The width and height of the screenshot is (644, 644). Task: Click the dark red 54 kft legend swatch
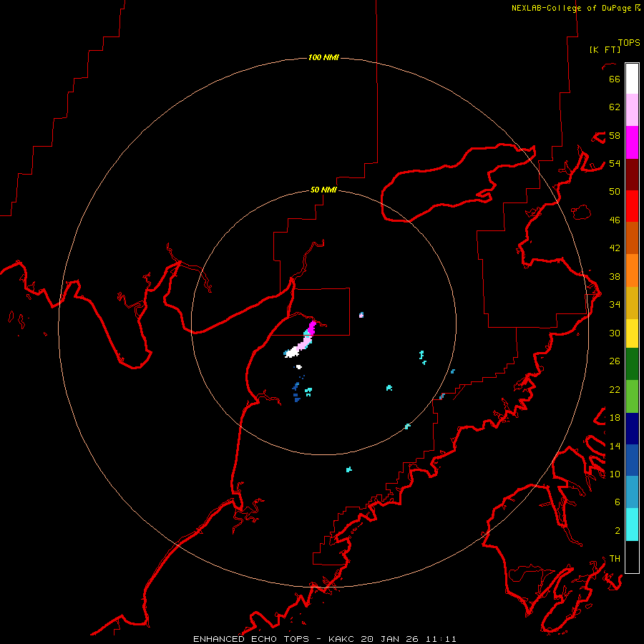(632, 175)
